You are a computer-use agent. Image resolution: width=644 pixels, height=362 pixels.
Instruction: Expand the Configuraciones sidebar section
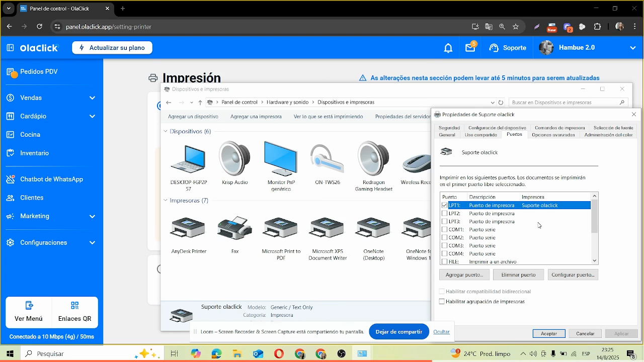click(x=51, y=242)
